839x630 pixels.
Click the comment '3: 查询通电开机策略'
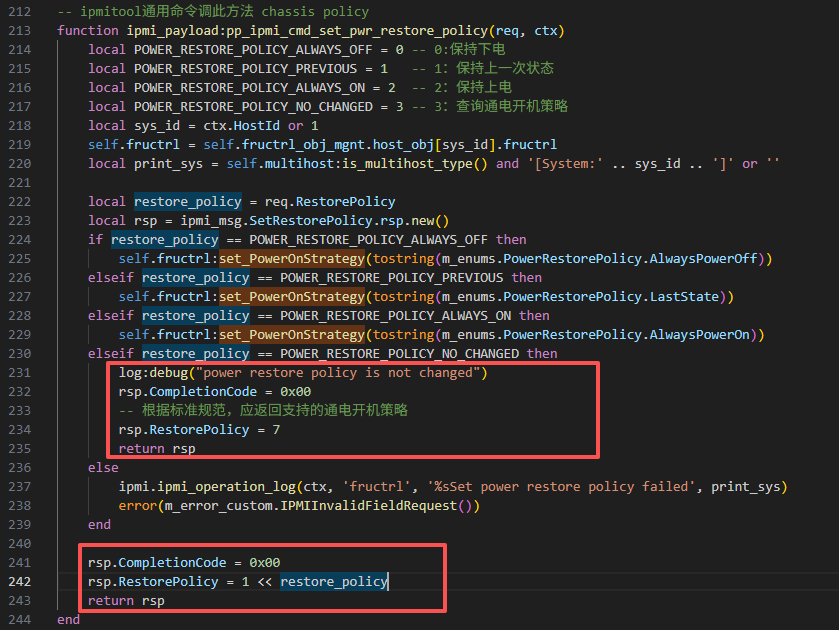point(501,107)
